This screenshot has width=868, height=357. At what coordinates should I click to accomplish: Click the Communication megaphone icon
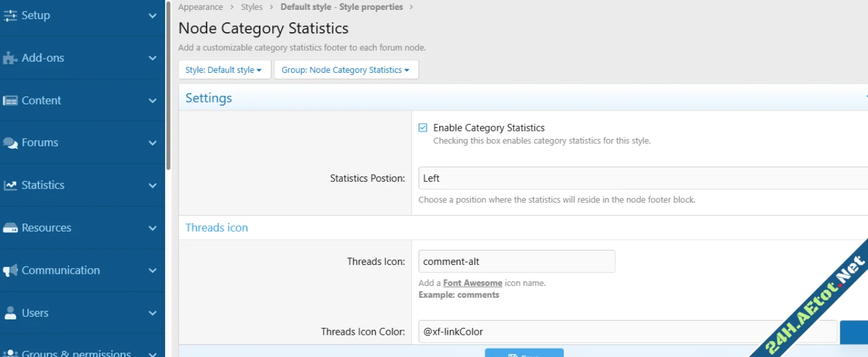tap(11, 271)
